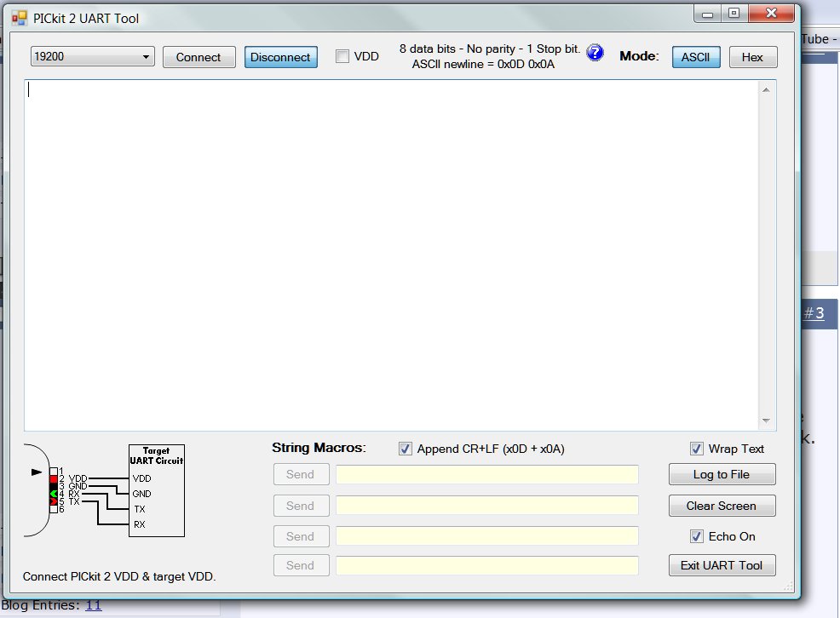Focus the third string macro input field
The image size is (840, 618).
coord(487,536)
